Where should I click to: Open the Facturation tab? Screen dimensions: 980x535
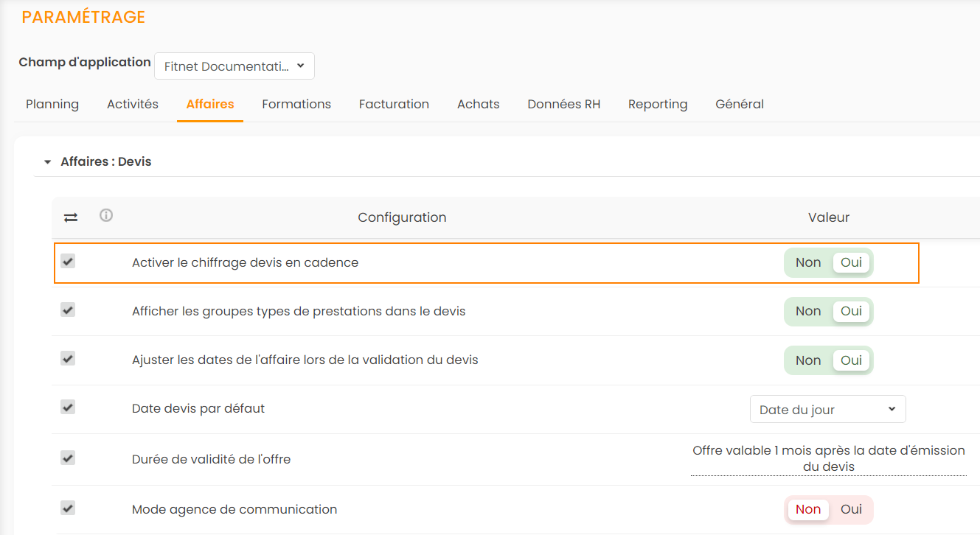coord(394,105)
